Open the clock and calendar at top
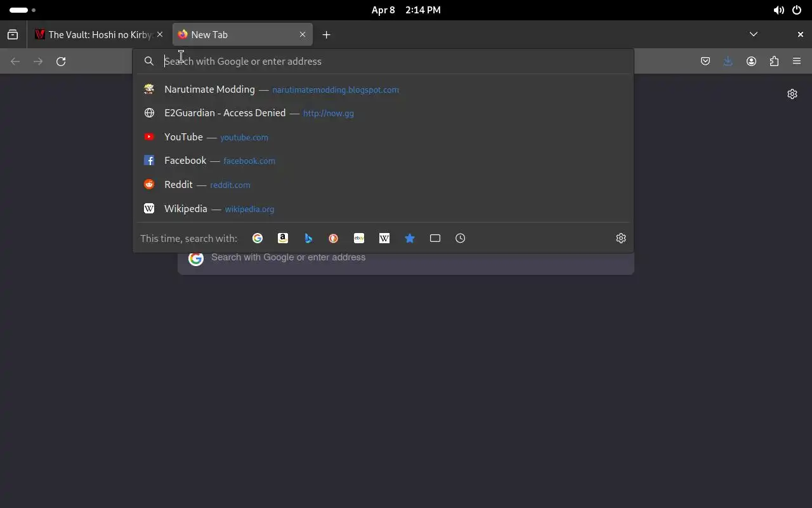The height and width of the screenshot is (508, 812). 406,10
